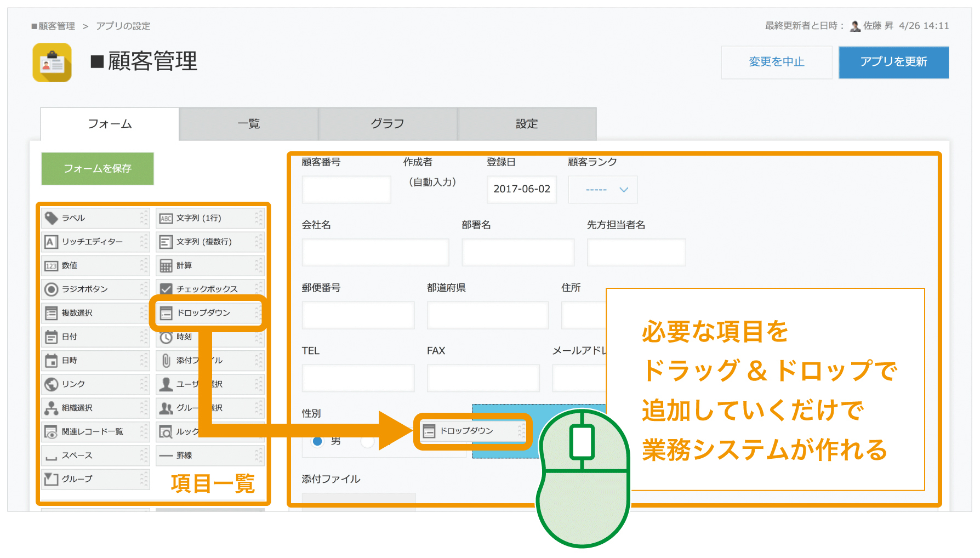Click the 組織選択 field icon

tap(52, 408)
